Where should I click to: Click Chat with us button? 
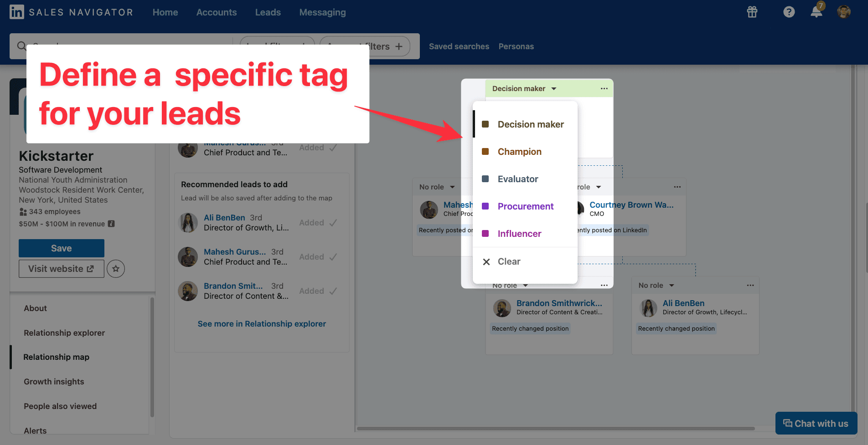coord(816,424)
